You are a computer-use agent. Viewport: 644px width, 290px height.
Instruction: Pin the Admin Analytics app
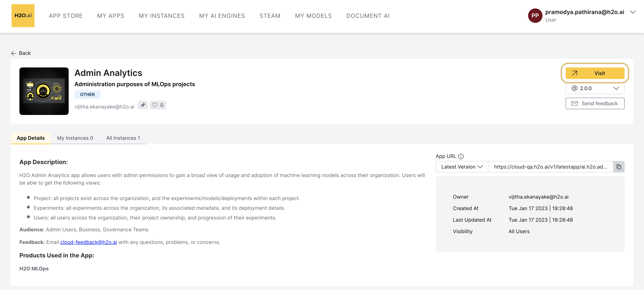click(143, 105)
